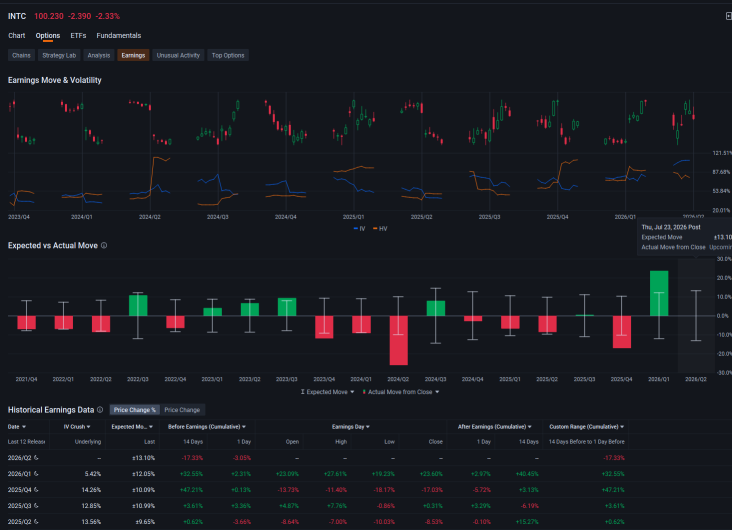Click the icon next to 2025/Q4 date
The image size is (732, 530).
coord(36,490)
